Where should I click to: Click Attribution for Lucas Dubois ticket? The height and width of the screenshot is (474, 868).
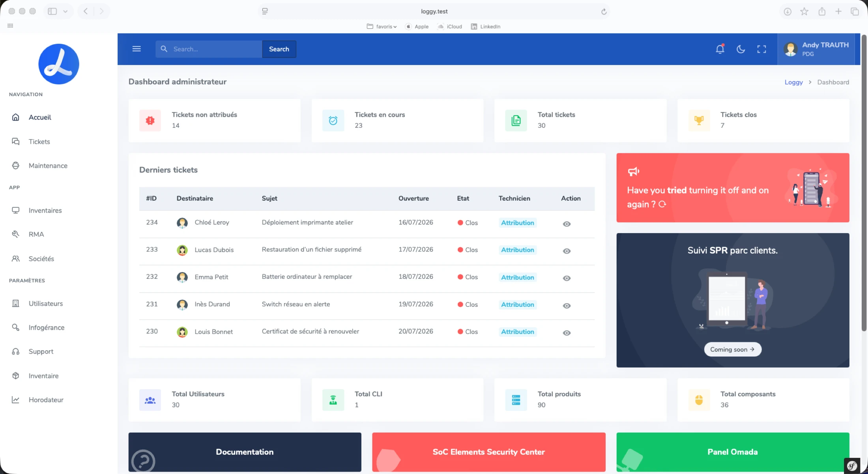tap(518, 250)
